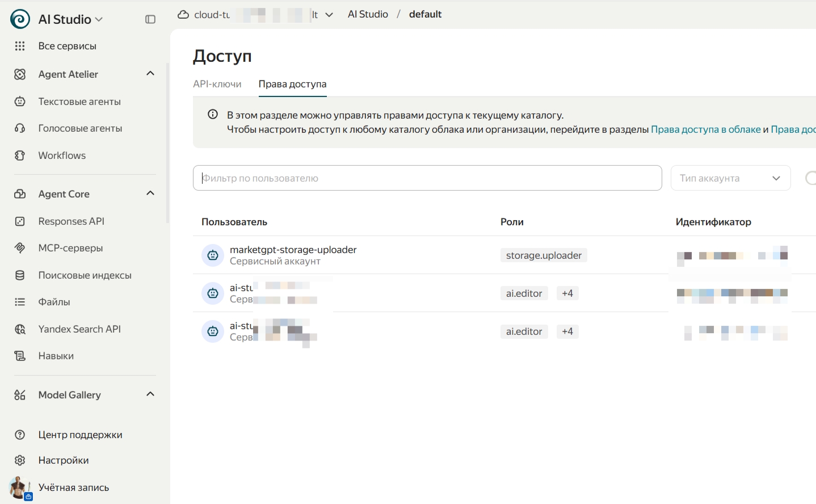Open the Workflows sidebar item
The width and height of the screenshot is (816, 504).
62,156
